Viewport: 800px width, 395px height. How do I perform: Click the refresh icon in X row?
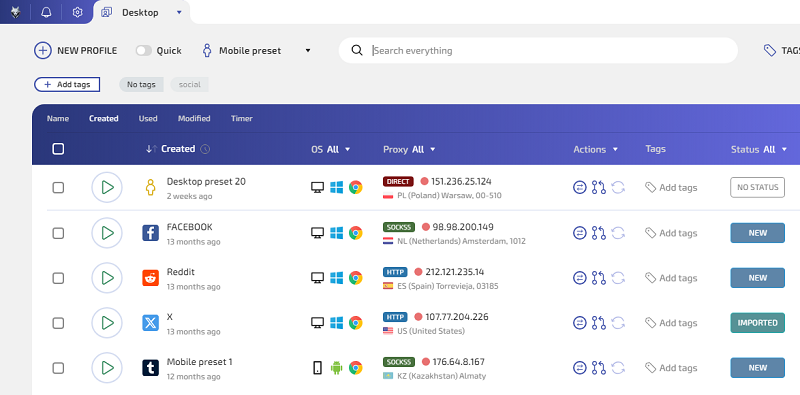click(x=618, y=323)
